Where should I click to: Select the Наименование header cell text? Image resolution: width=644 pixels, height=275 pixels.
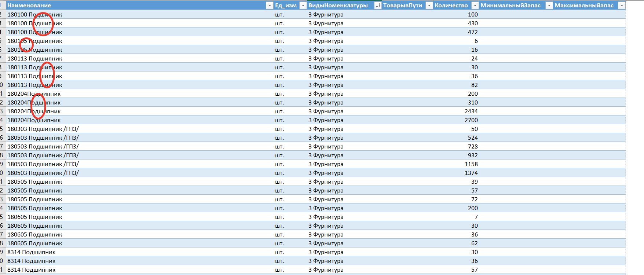click(29, 5)
